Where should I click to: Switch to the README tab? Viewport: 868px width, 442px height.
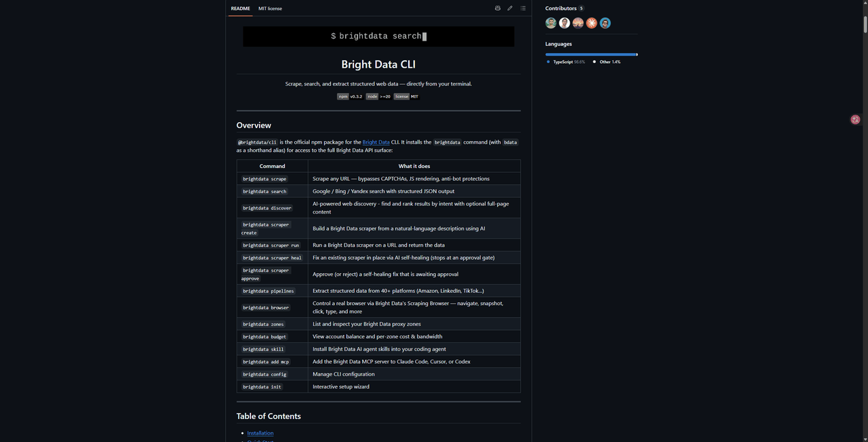240,8
